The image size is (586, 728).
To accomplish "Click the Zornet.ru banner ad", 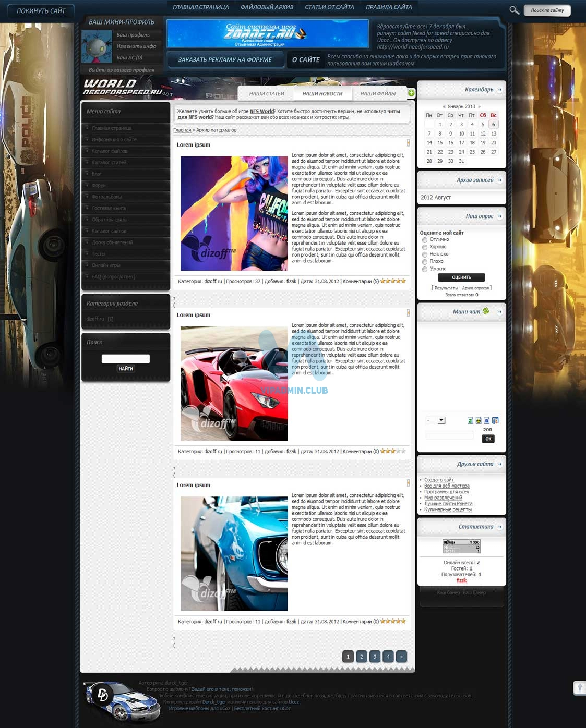I will click(x=268, y=33).
